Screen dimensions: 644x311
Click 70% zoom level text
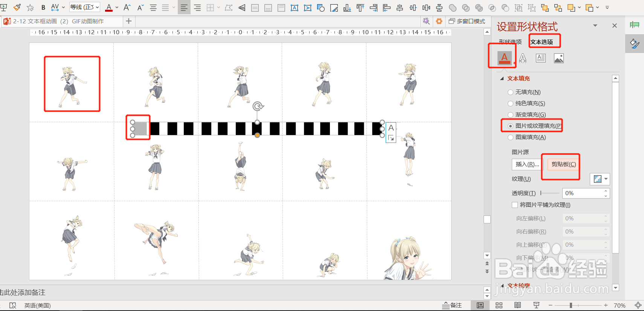(620, 305)
